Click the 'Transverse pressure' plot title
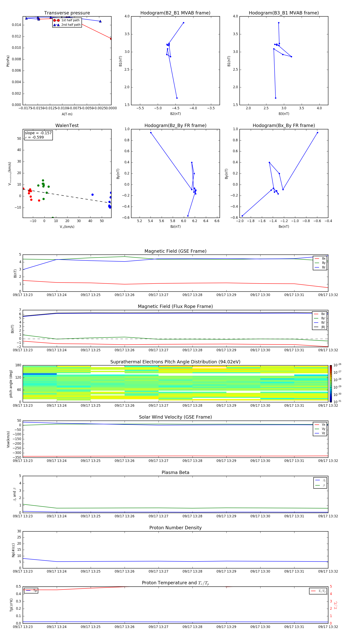The height and width of the screenshot is (644, 351). point(67,13)
